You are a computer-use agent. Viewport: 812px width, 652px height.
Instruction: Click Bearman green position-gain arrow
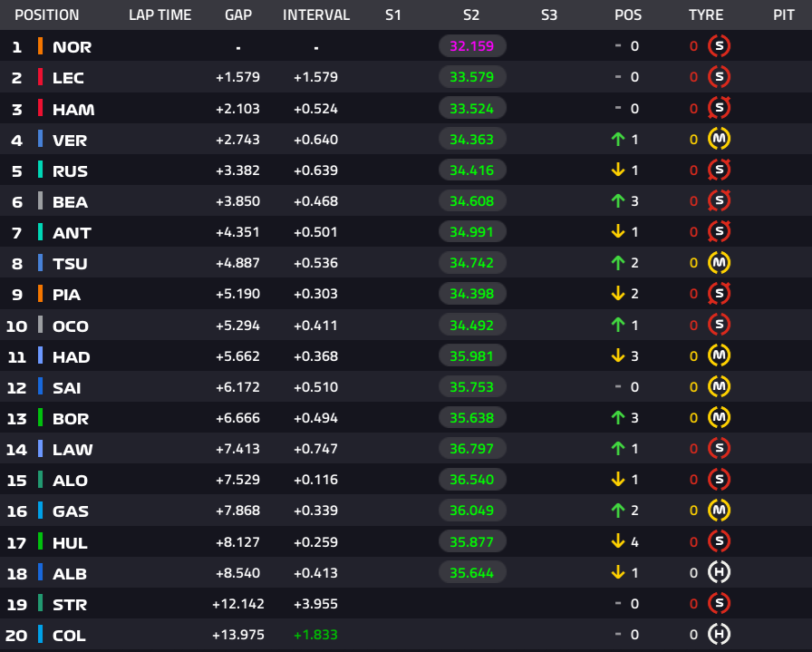pyautogui.click(x=619, y=201)
